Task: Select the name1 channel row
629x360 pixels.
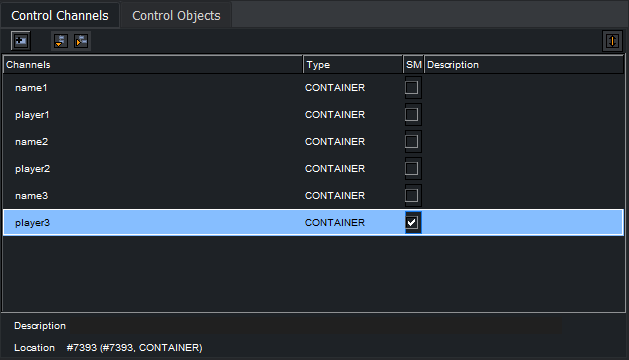Action: (313, 87)
